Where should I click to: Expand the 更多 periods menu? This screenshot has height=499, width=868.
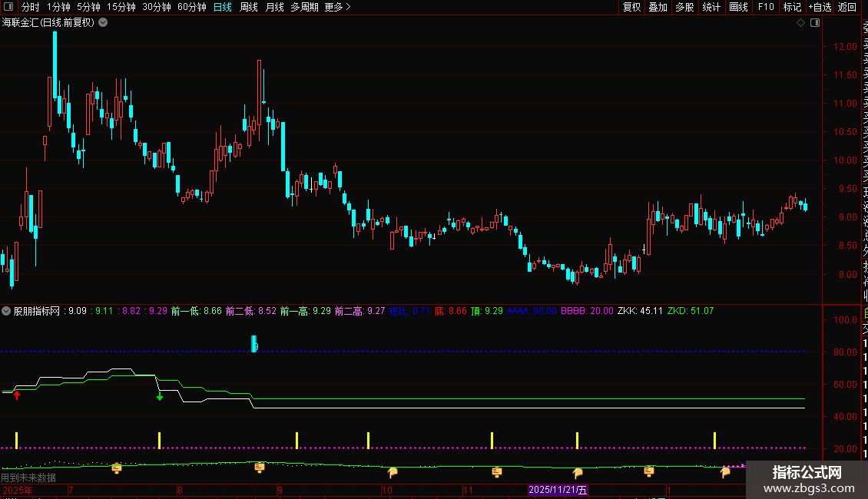[338, 7]
